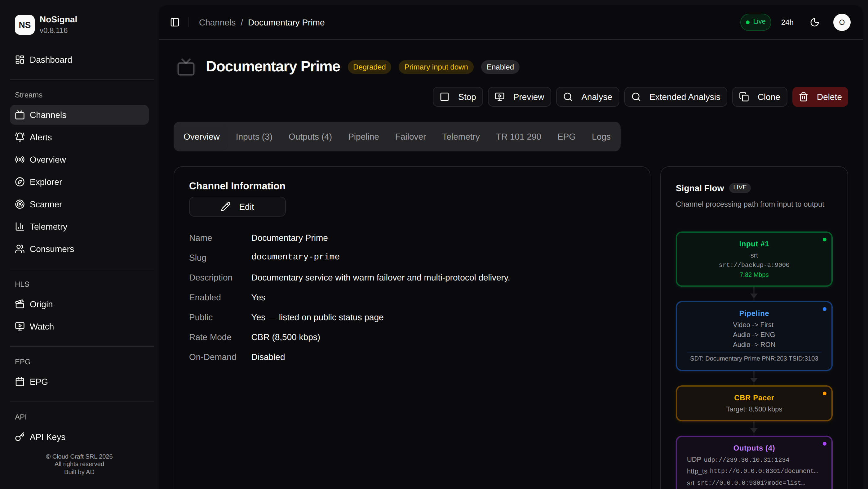This screenshot has height=489, width=868.
Task: Change the 24h time range
Action: (x=787, y=22)
